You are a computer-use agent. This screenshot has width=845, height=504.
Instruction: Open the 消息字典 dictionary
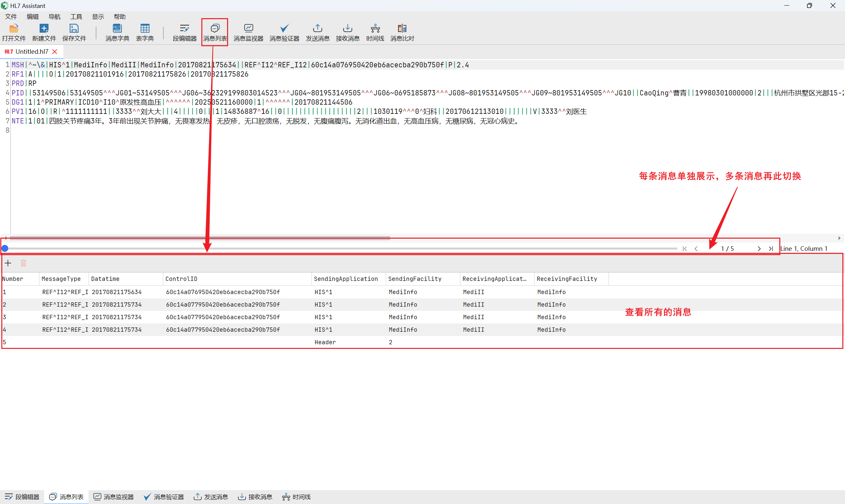pos(117,33)
